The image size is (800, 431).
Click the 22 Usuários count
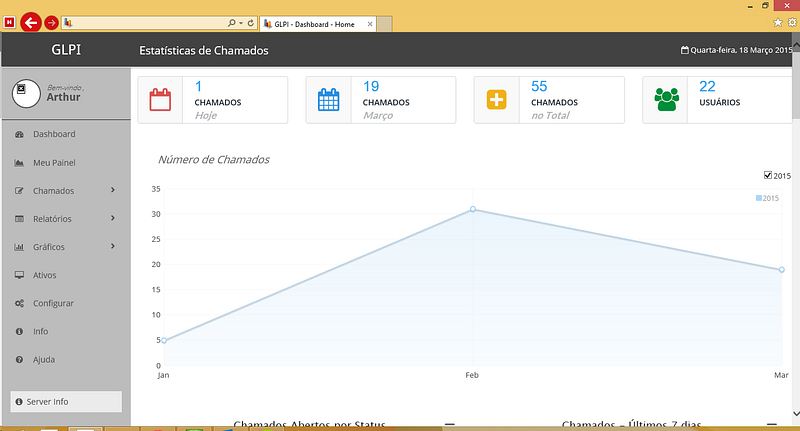(x=707, y=86)
